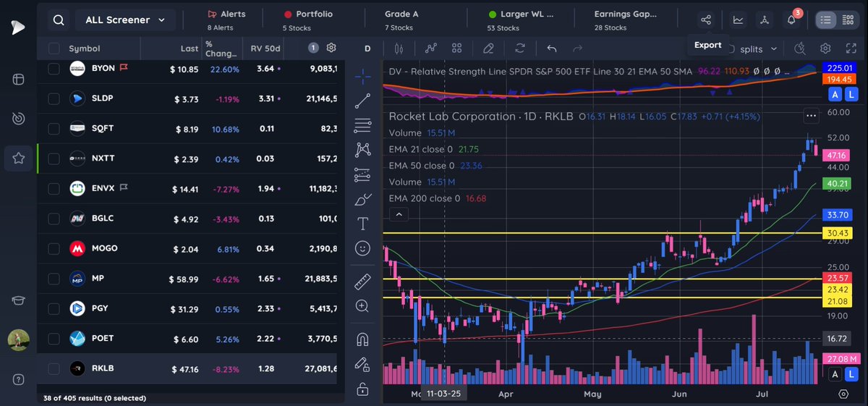Toggle the A auto scale in relative strength pane
The width and height of the screenshot is (868, 406).
pyautogui.click(x=835, y=95)
